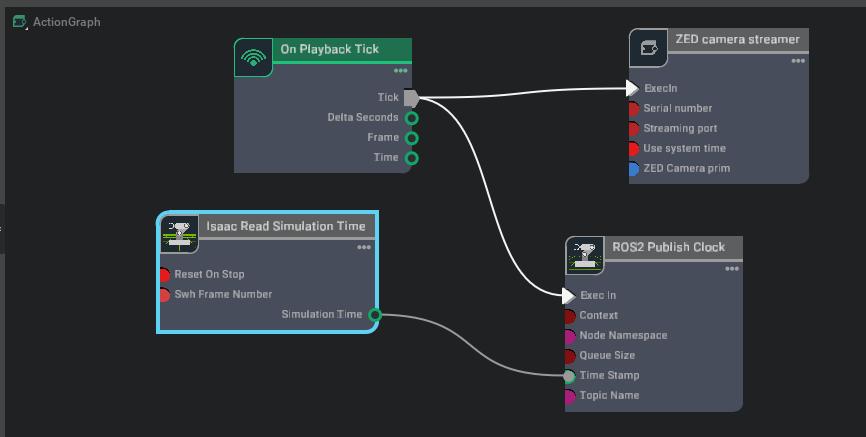Click the ROS2 Publish Clock robot icon
The image size is (866, 437).
click(x=585, y=256)
